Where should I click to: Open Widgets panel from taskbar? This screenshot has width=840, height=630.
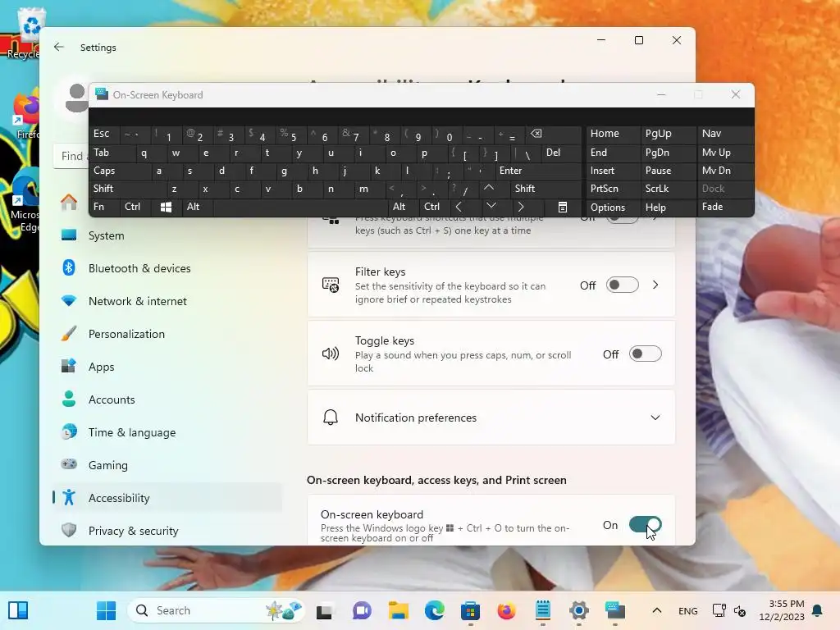[18, 610]
